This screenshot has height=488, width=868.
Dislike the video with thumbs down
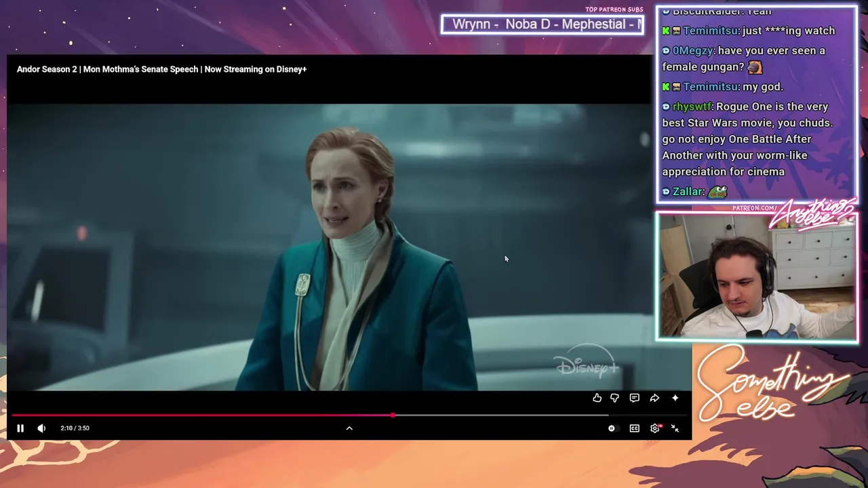[614, 398]
